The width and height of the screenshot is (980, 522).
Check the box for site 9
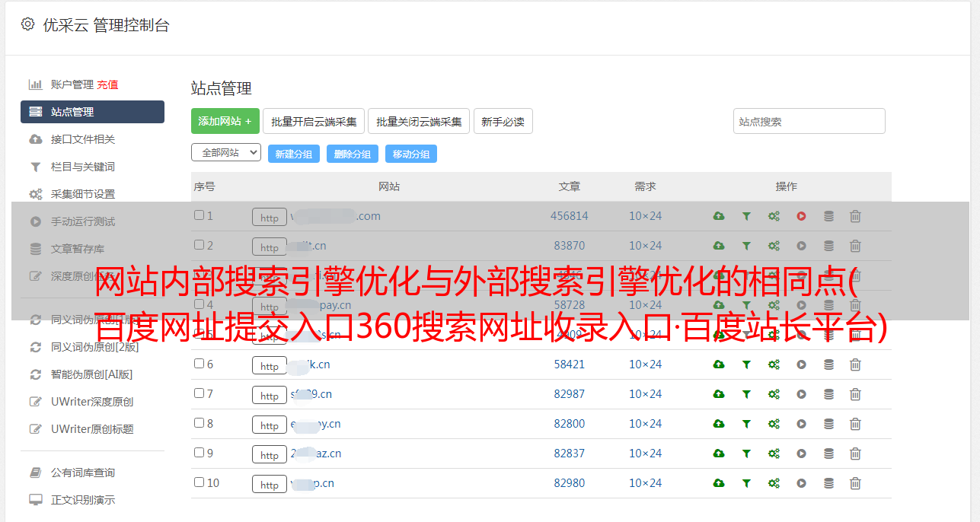199,453
